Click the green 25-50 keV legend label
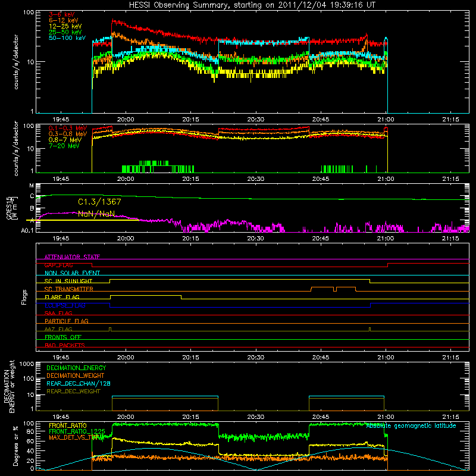This screenshot has height=476, width=476. pos(65,32)
